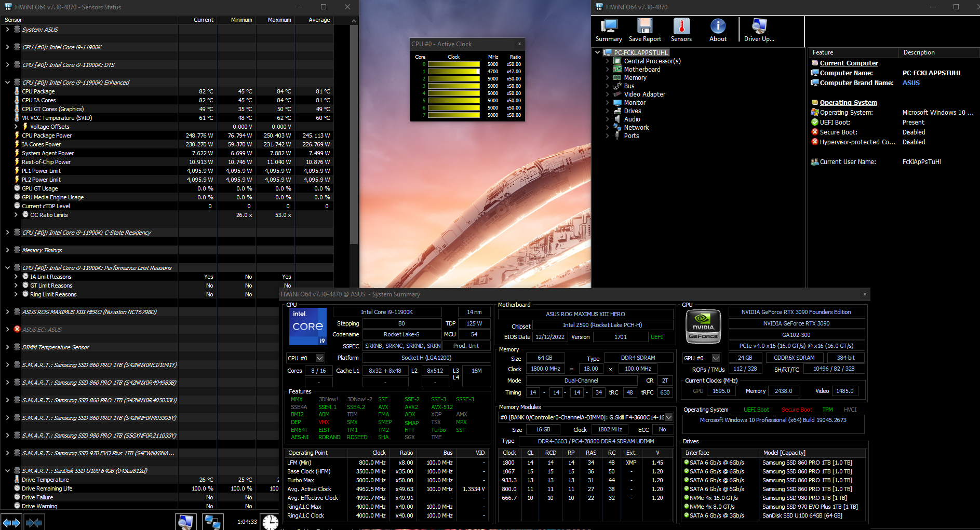Open the Summary toolbar button

pos(609,30)
